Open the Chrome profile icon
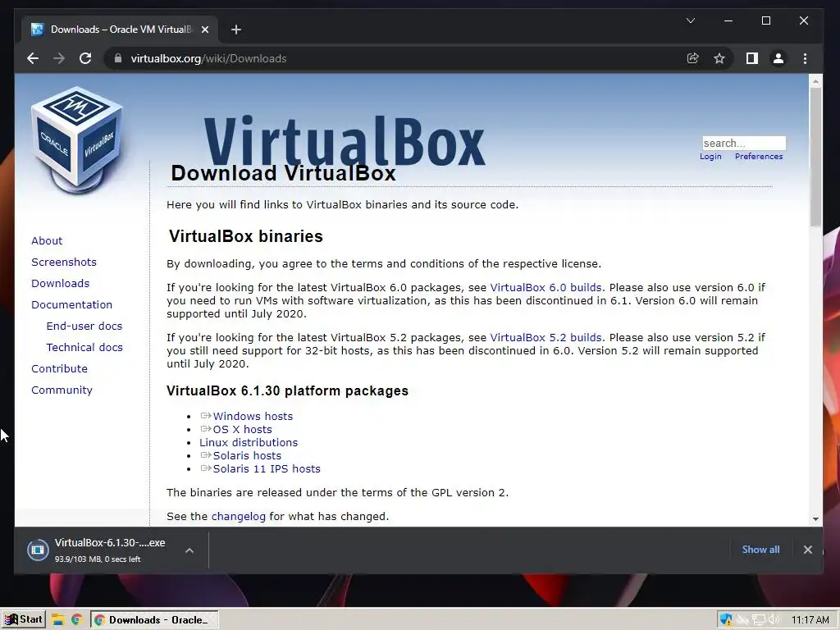 (778, 58)
